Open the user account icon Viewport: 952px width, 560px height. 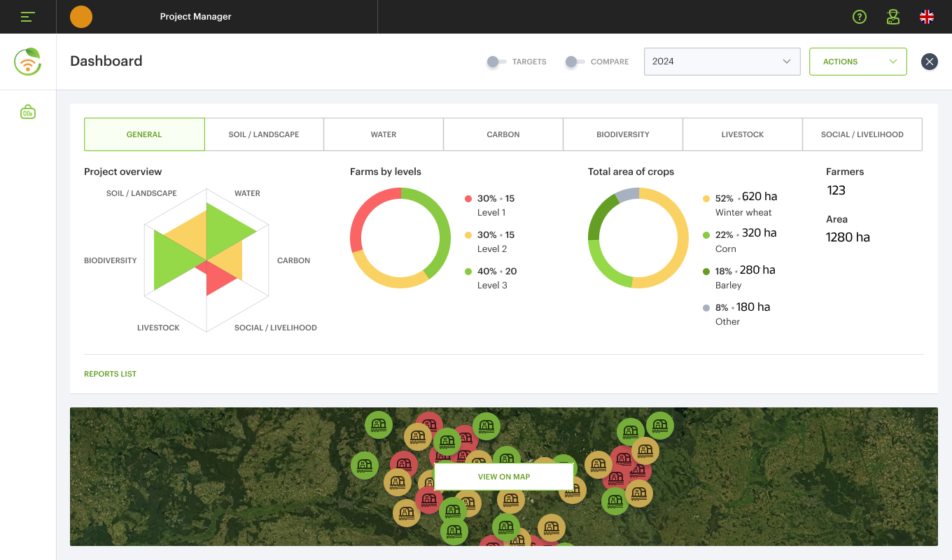point(892,17)
